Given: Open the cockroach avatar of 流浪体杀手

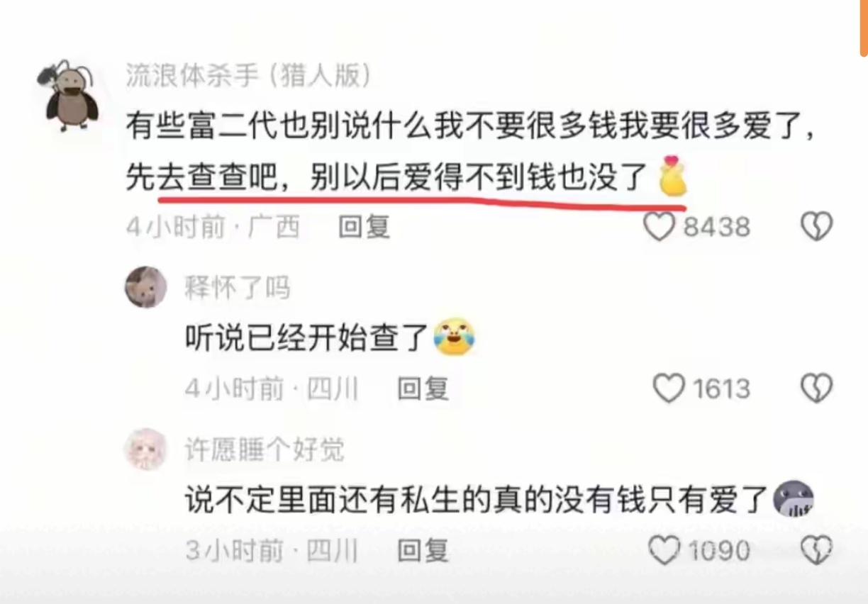Looking at the screenshot, I should [70, 95].
